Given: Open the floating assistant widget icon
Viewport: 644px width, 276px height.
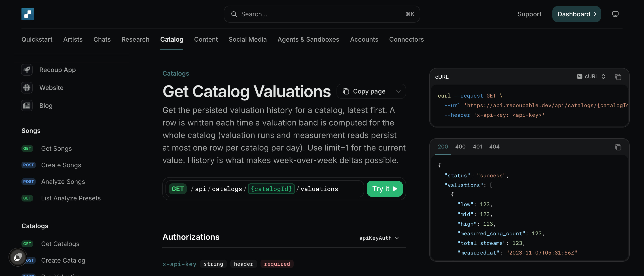Looking at the screenshot, I should click(18, 257).
